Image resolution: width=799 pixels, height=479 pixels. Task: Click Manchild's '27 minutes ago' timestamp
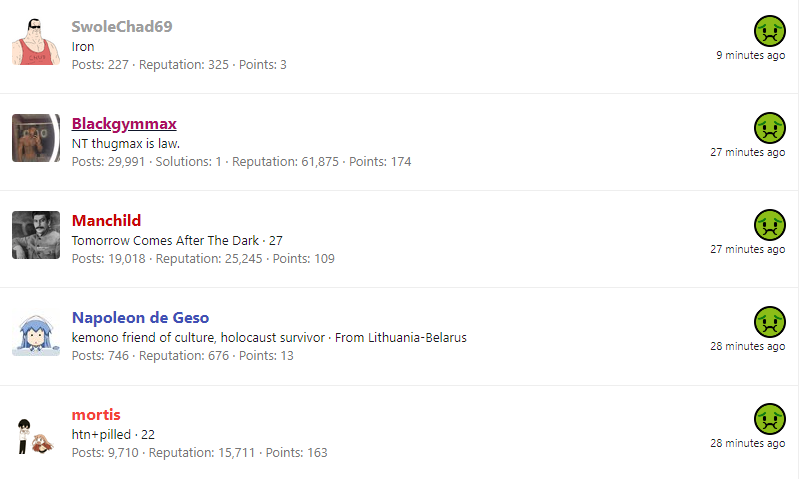[748, 249]
